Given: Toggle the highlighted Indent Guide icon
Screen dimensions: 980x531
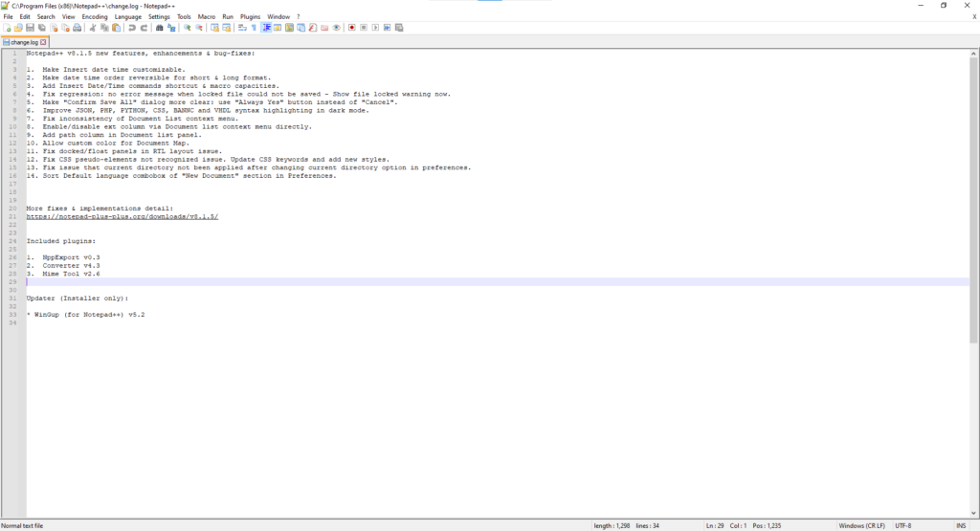Looking at the screenshot, I should click(x=266, y=28).
